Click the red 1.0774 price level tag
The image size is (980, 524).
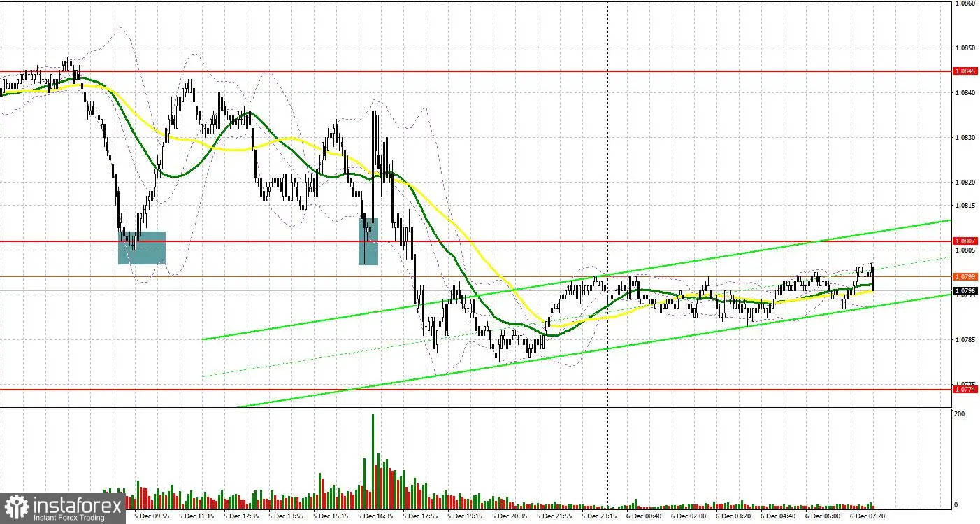pyautogui.click(x=965, y=389)
